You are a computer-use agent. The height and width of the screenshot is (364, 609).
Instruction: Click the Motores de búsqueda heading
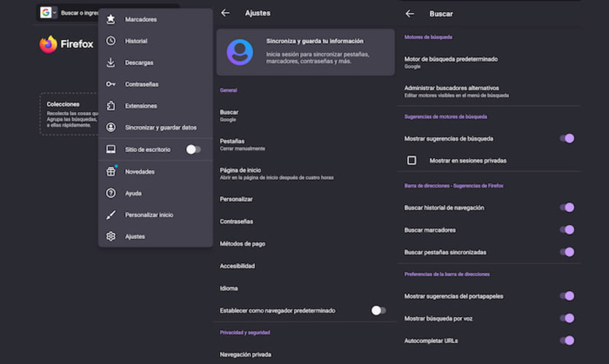(428, 37)
